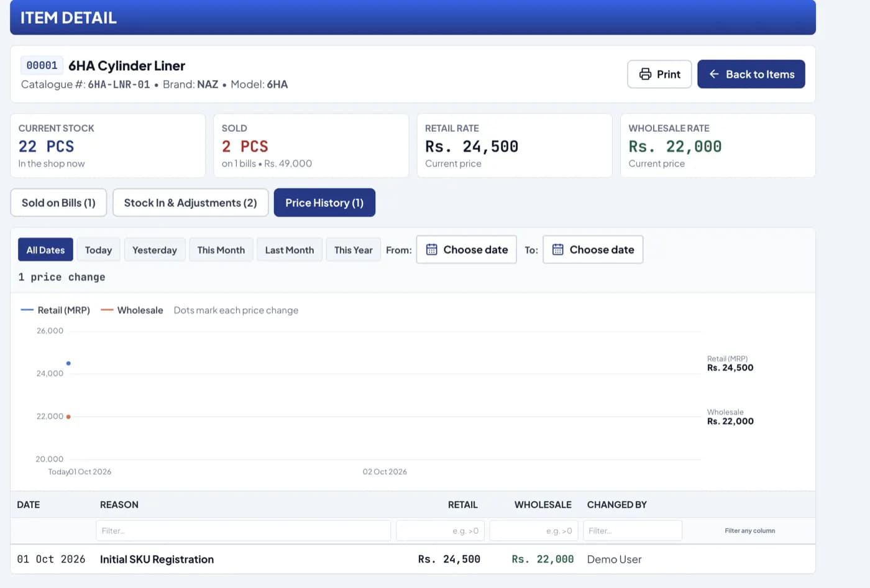Image resolution: width=870 pixels, height=588 pixels.
Task: Select the Initial SKU Registration row reason
Action: pyautogui.click(x=157, y=559)
